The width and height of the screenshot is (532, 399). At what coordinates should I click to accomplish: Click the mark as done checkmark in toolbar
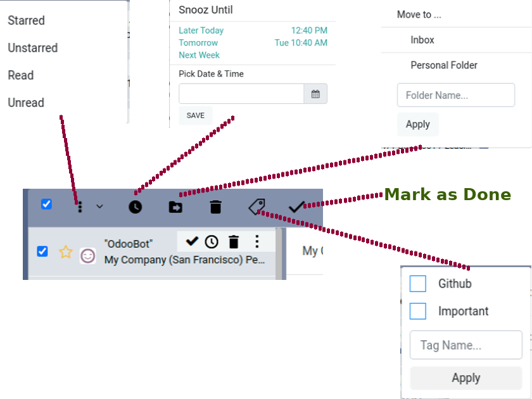pos(296,206)
